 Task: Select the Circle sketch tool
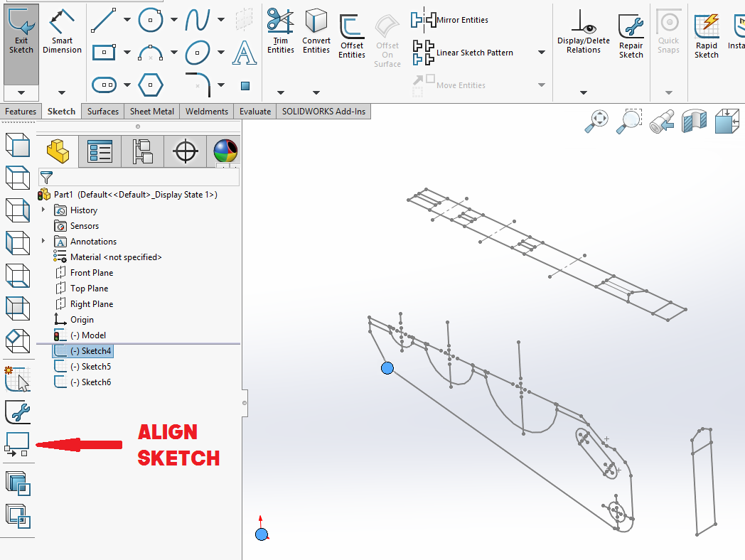click(151, 20)
